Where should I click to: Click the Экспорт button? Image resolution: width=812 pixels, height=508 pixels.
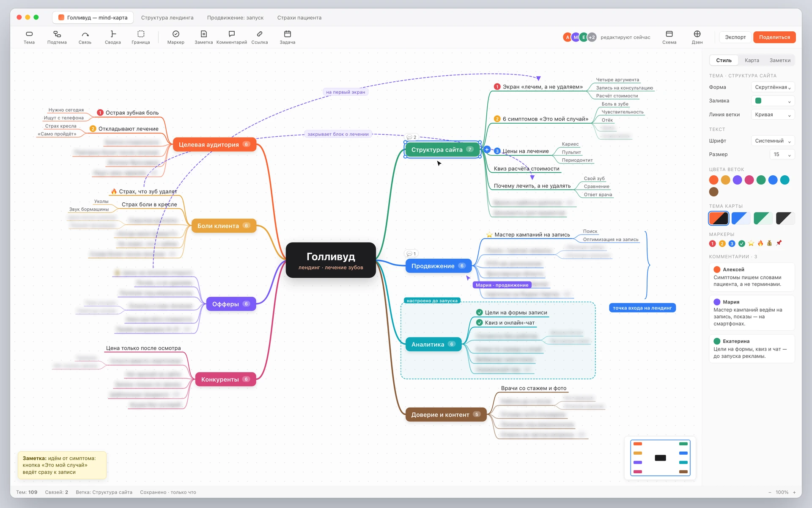point(735,37)
